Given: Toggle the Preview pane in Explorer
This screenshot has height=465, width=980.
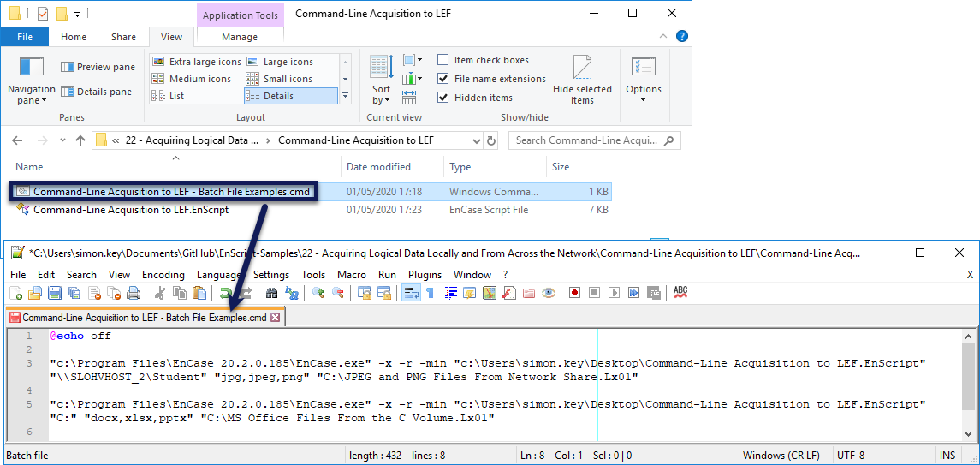Looking at the screenshot, I should click(x=98, y=67).
